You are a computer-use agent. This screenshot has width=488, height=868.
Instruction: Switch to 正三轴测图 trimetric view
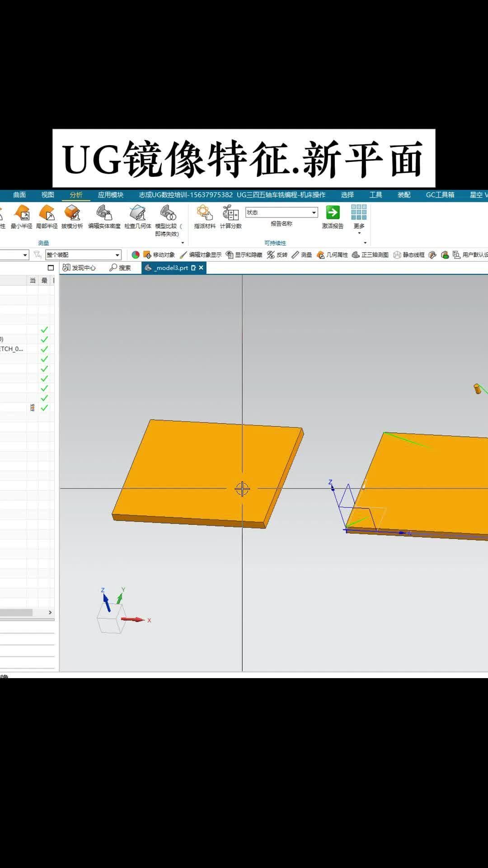370,255
